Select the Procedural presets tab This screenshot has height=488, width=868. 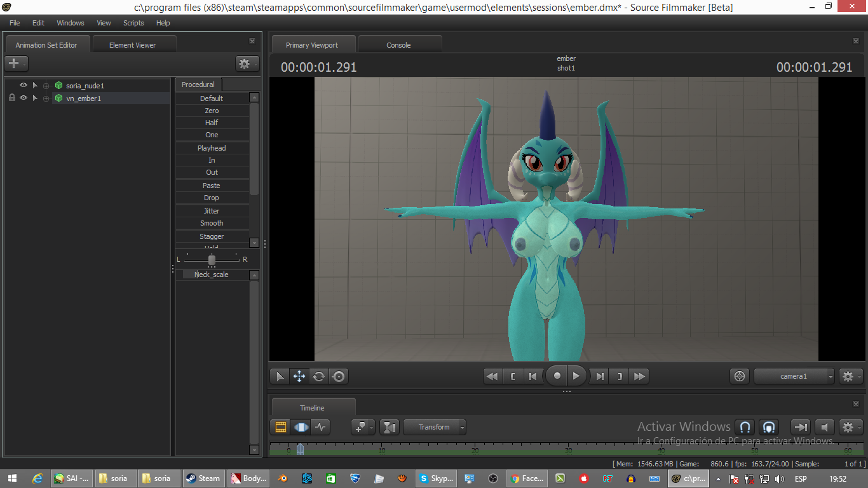point(198,85)
